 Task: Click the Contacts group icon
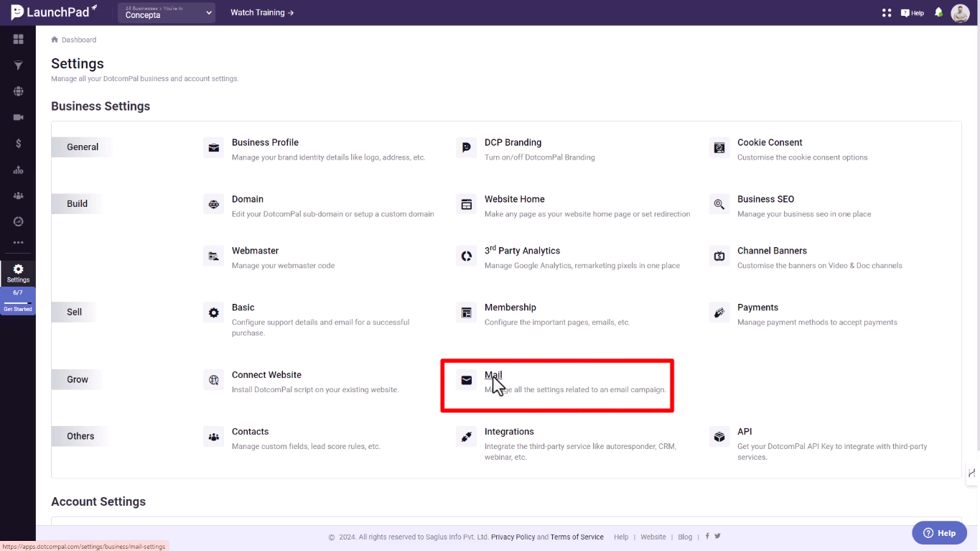213,437
